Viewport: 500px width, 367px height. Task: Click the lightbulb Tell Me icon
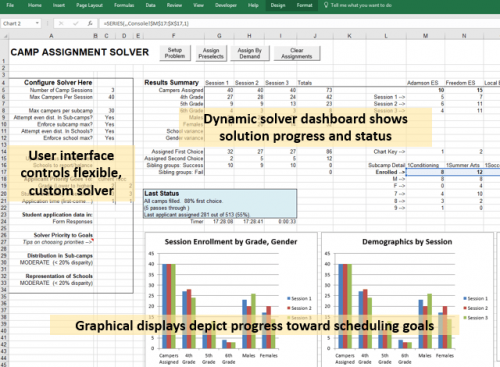[x=326, y=5]
